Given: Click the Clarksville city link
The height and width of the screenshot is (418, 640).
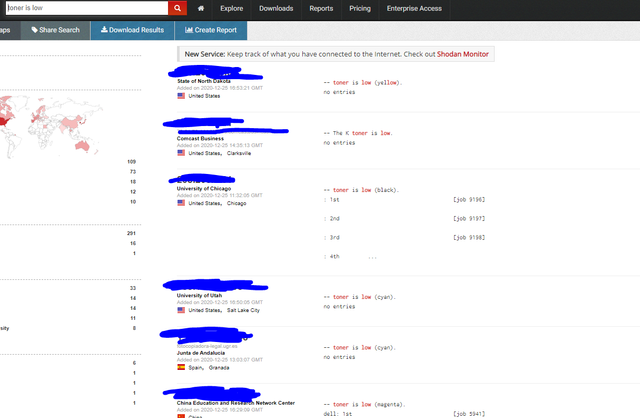Looking at the screenshot, I should (x=239, y=153).
